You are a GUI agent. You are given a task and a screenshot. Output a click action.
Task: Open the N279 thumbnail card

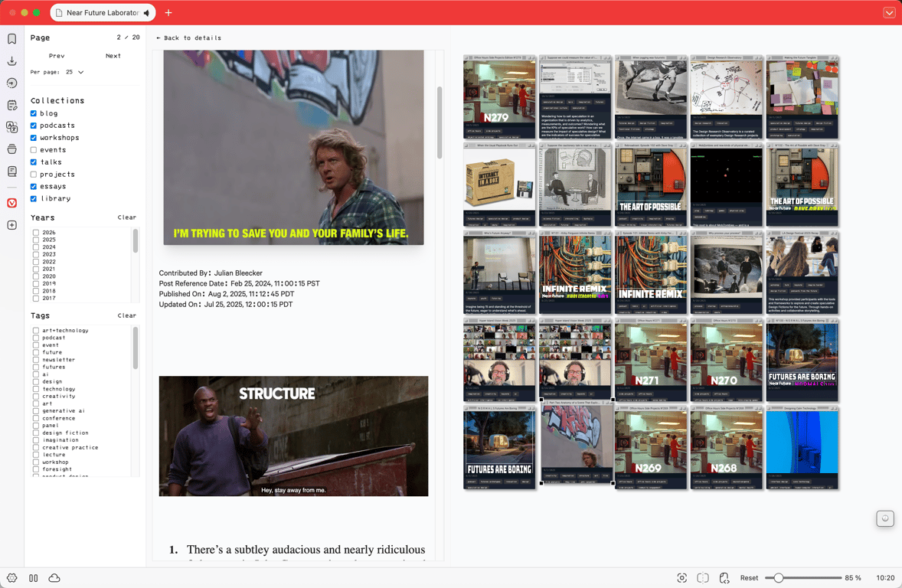(499, 97)
